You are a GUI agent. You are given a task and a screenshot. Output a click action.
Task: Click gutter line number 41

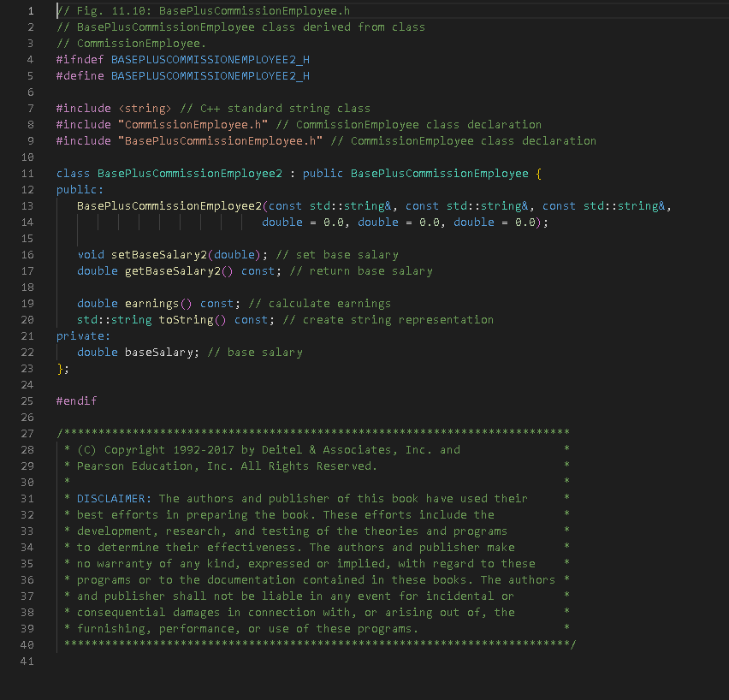[x=27, y=661]
